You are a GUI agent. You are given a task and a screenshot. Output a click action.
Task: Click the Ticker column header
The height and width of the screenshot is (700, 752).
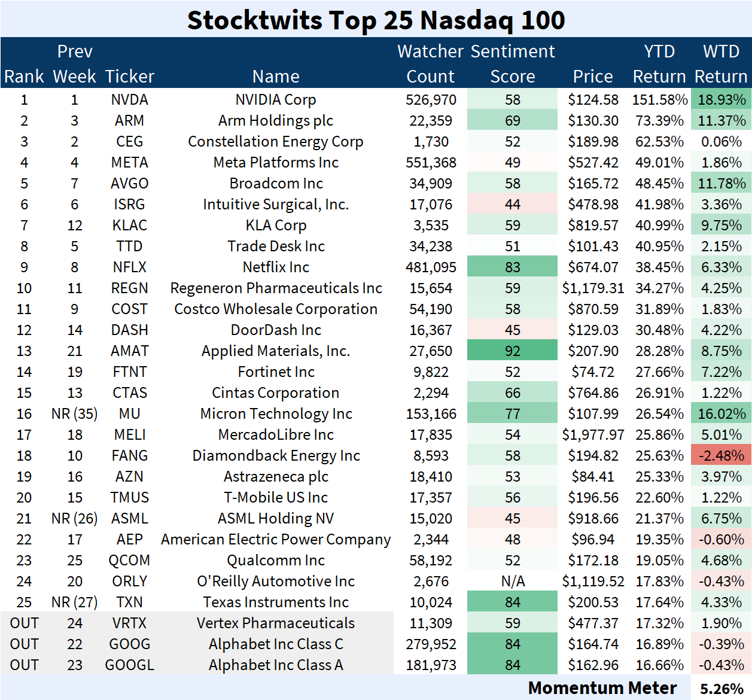[x=129, y=77]
